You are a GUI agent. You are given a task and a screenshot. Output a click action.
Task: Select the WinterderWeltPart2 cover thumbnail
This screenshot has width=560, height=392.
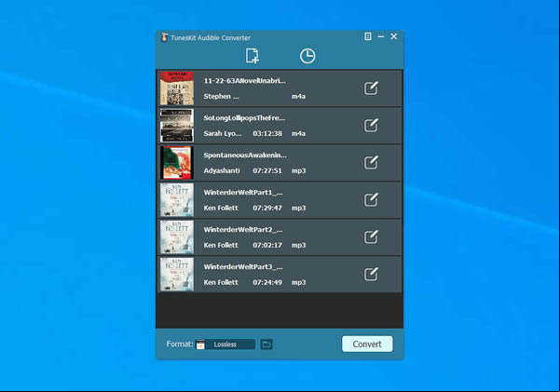(177, 237)
